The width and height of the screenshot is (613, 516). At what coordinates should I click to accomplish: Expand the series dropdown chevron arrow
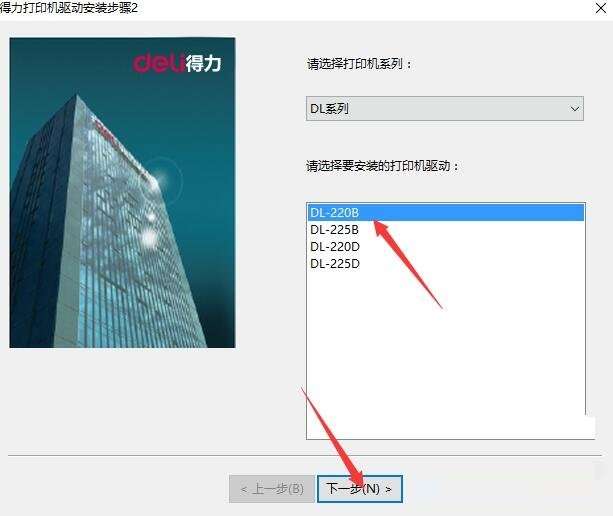(574, 109)
